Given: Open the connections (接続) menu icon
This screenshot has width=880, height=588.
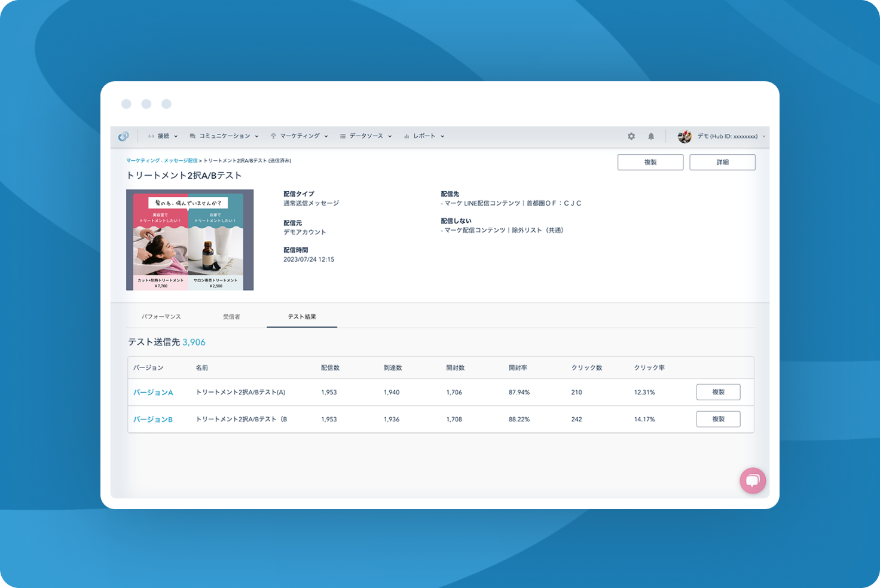Looking at the screenshot, I should tap(151, 136).
